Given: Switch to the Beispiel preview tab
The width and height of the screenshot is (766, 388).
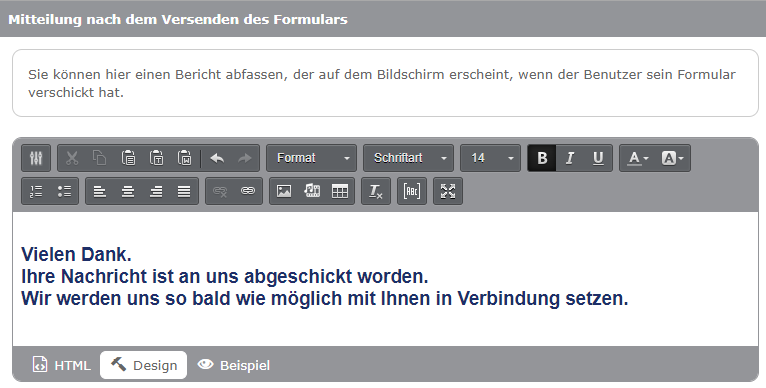Looking at the screenshot, I should (233, 365).
